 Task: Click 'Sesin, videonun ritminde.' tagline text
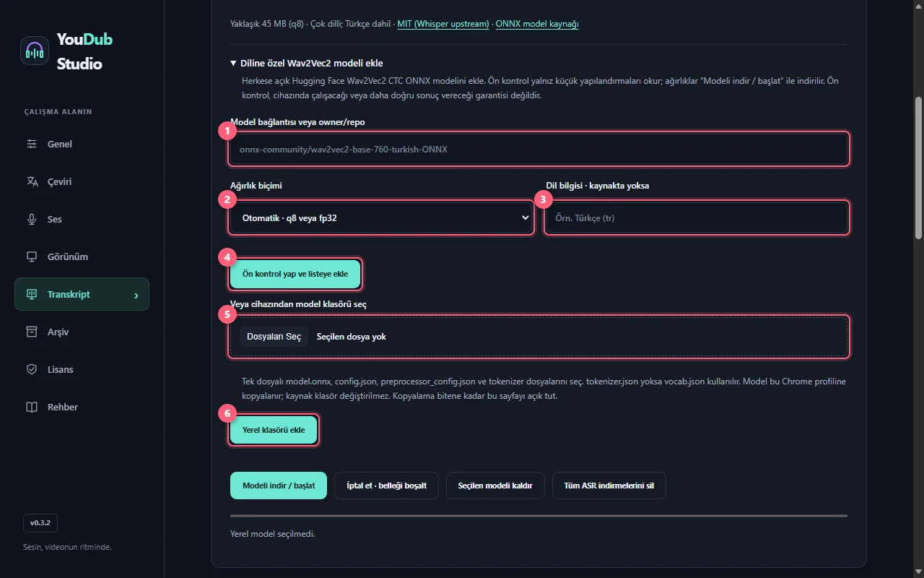pyautogui.click(x=67, y=547)
